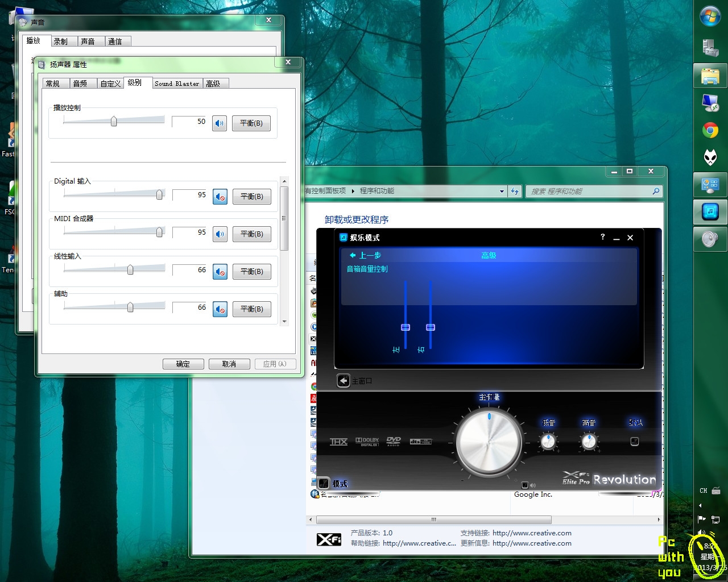Unmute the line-in (线性输入) channel
The height and width of the screenshot is (582, 728).
tap(220, 272)
